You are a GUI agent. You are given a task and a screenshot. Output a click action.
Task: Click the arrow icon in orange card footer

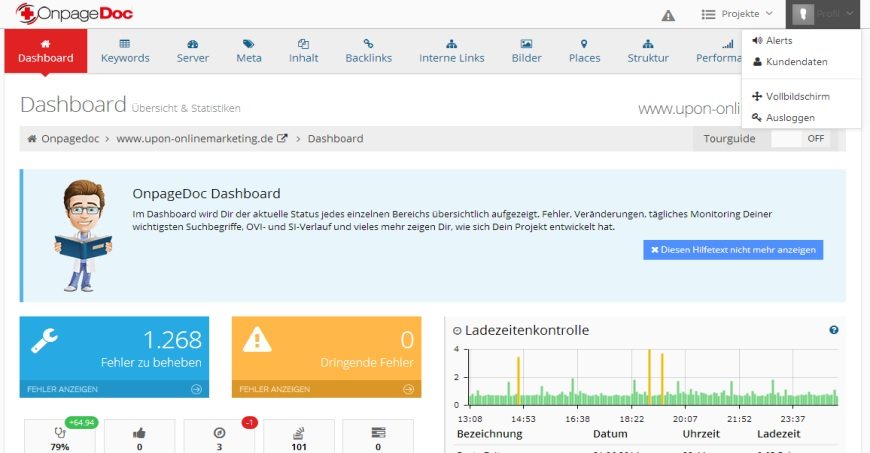pyautogui.click(x=409, y=389)
